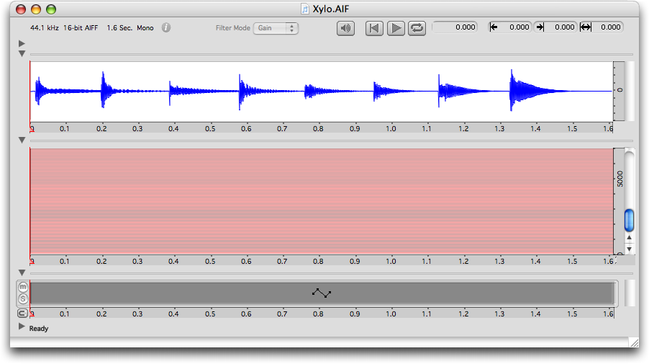The width and height of the screenshot is (649, 364).
Task: Toggle the envelope track mute button
Action: 23,287
